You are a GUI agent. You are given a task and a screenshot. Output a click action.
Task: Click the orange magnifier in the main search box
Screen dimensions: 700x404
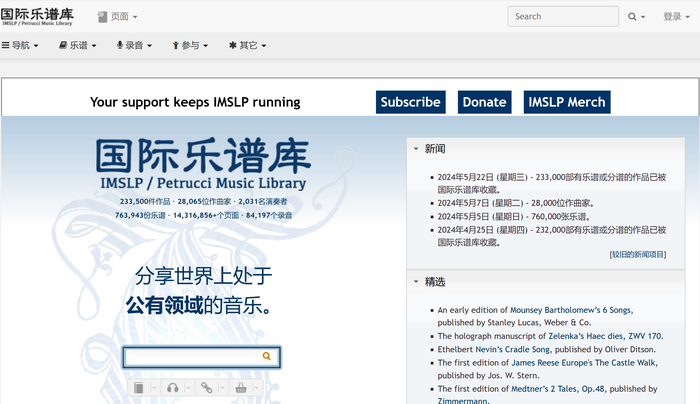[267, 356]
